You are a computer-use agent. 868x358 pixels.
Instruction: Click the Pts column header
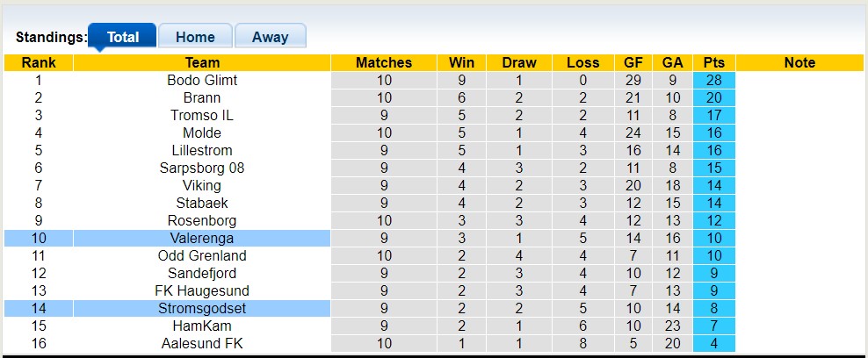tap(714, 62)
